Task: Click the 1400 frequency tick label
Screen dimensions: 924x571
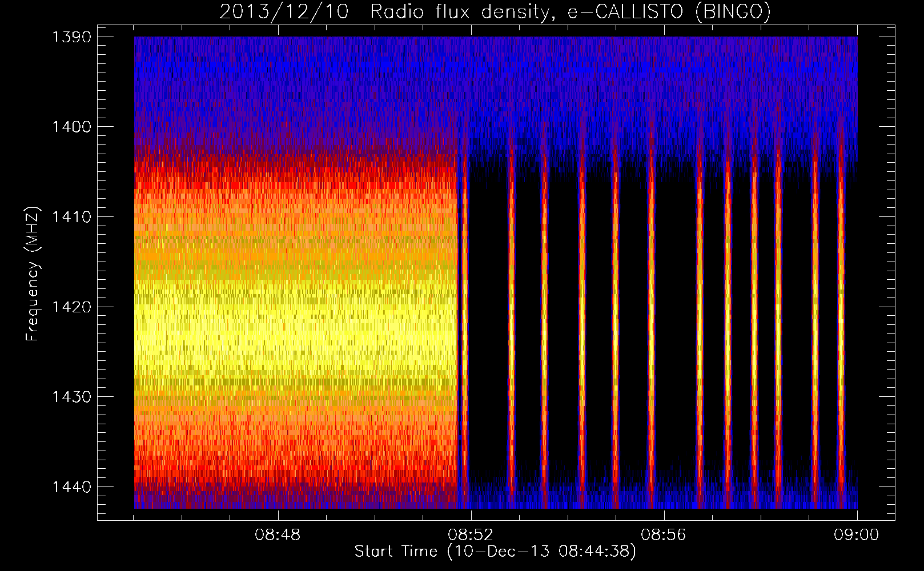Action: [72, 127]
